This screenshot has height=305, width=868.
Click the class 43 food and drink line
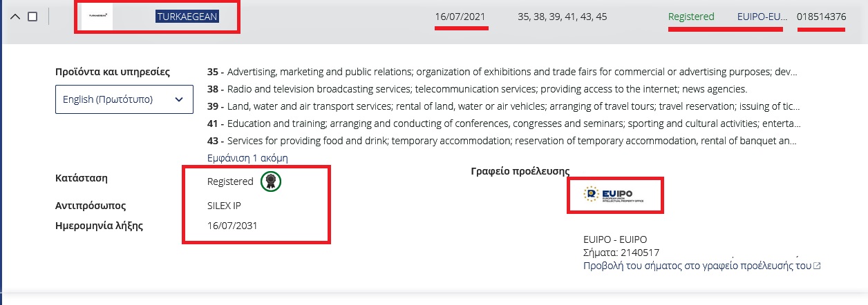pyautogui.click(x=503, y=141)
